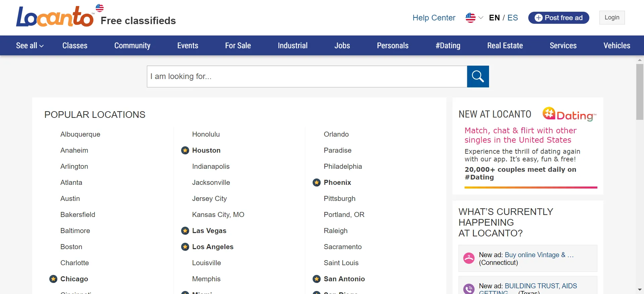This screenshot has height=294, width=644.
Task: Open the Paradise location
Action: click(x=337, y=150)
